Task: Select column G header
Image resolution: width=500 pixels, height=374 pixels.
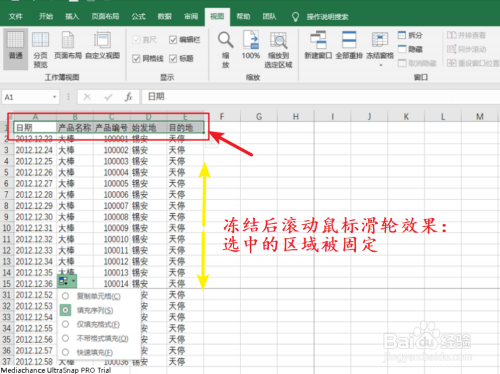Action: [259, 117]
